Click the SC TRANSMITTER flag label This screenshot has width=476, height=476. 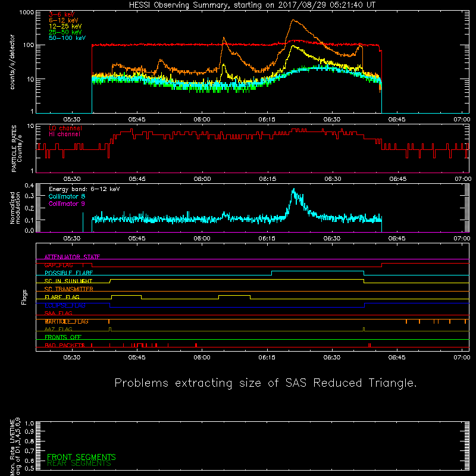click(x=69, y=289)
